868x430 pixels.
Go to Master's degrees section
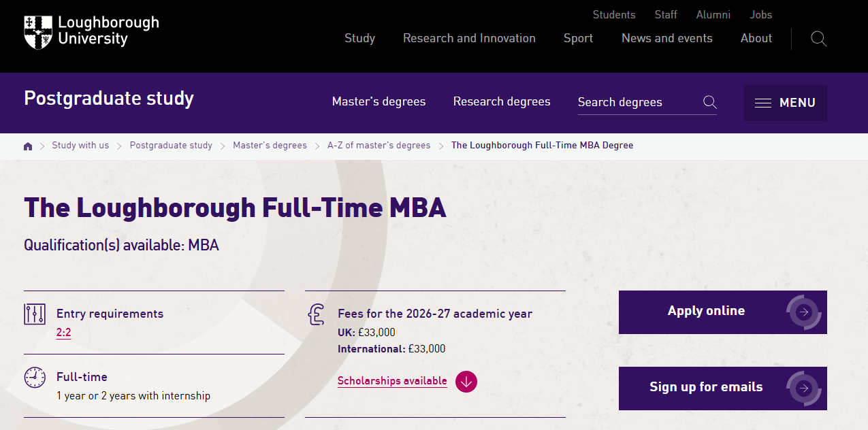point(379,101)
